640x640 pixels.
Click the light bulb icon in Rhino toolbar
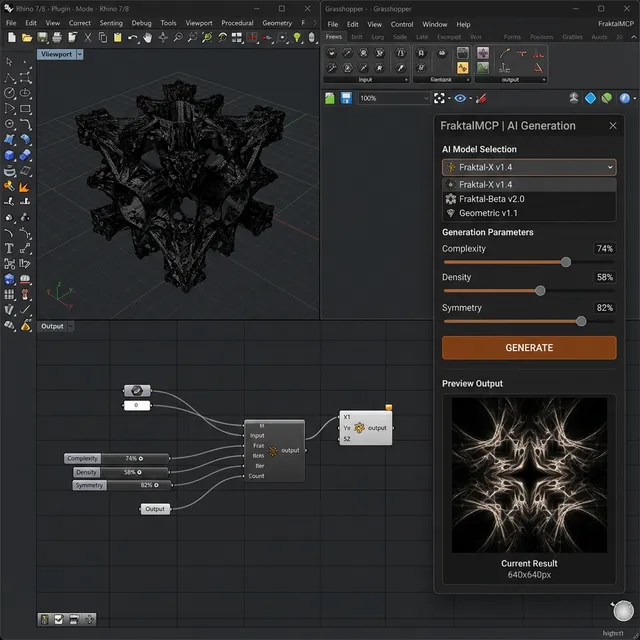pyautogui.click(x=297, y=38)
